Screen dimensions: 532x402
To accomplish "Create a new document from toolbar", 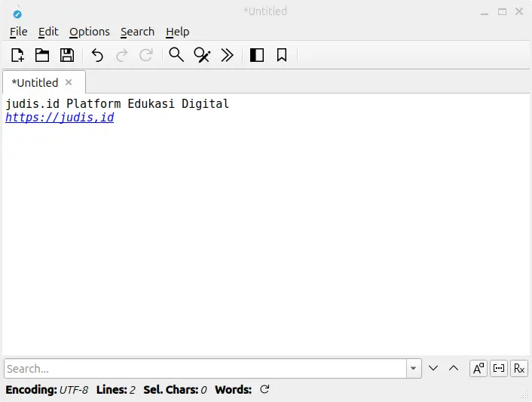I will tap(17, 55).
